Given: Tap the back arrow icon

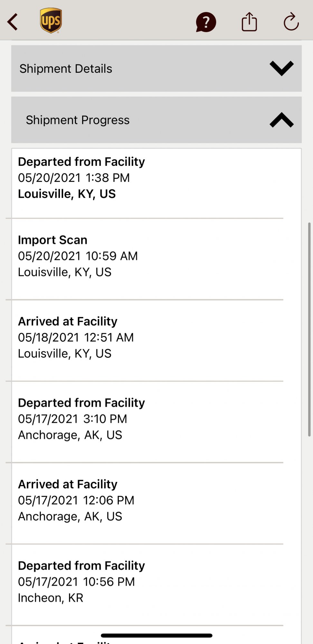Looking at the screenshot, I should [x=13, y=22].
